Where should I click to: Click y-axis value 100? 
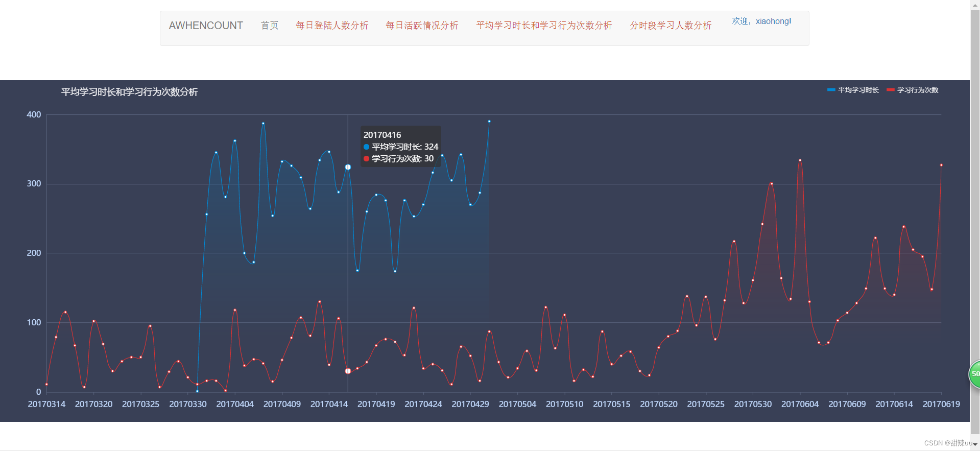(x=34, y=322)
